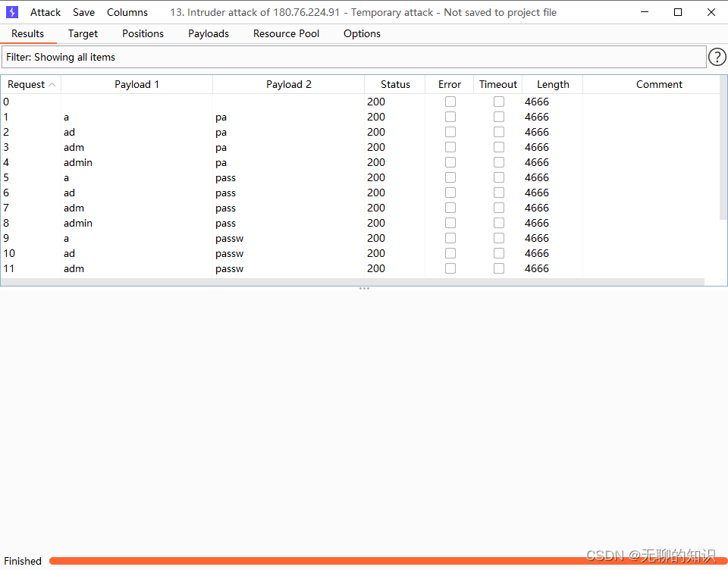Click the Filter: Showing all items bar
Screen dimensions: 728x570
pyautogui.click(x=354, y=57)
